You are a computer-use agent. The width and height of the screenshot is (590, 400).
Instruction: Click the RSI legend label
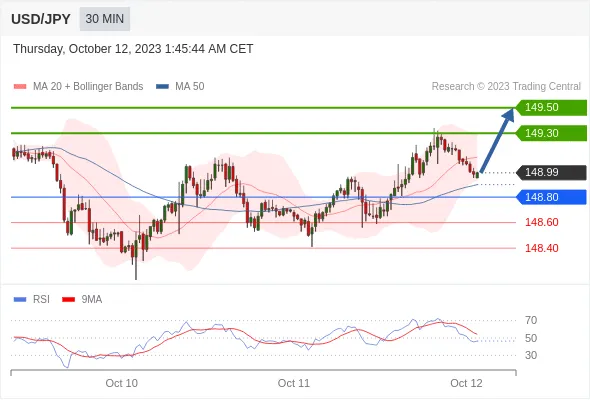pyautogui.click(x=41, y=300)
